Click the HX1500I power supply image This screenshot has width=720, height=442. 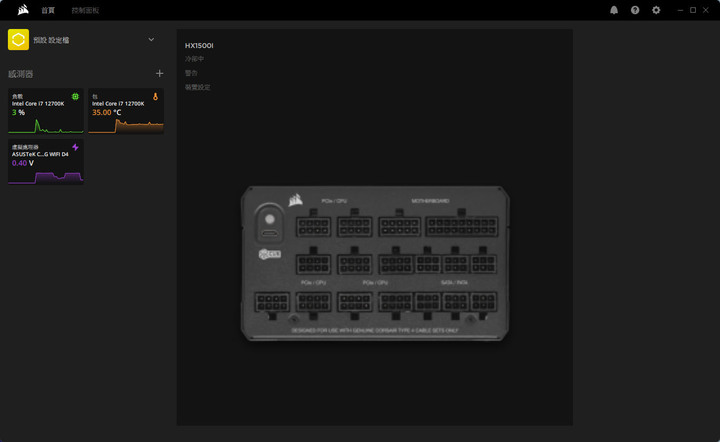[375, 263]
